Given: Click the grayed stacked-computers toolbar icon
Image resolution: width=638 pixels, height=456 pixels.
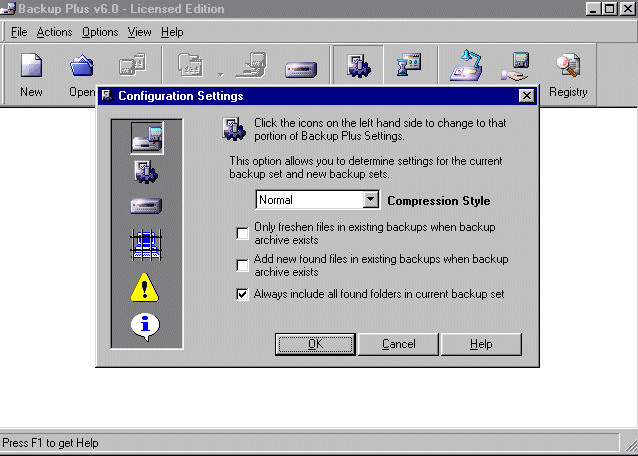Looking at the screenshot, I should tap(251, 65).
